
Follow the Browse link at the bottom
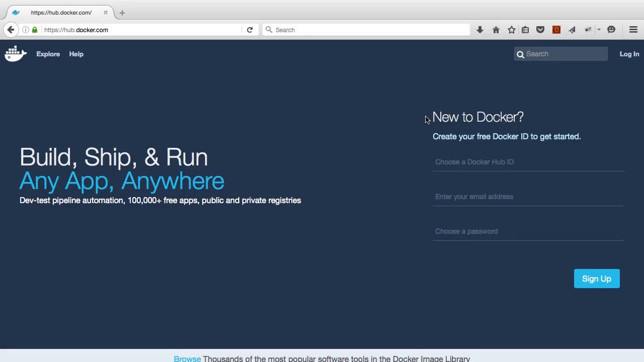click(x=187, y=358)
